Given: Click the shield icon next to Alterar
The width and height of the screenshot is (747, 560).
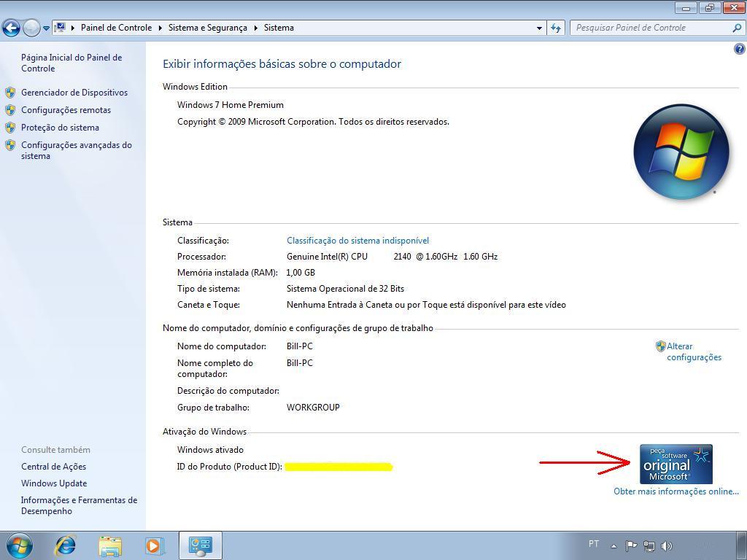Looking at the screenshot, I should (660, 346).
